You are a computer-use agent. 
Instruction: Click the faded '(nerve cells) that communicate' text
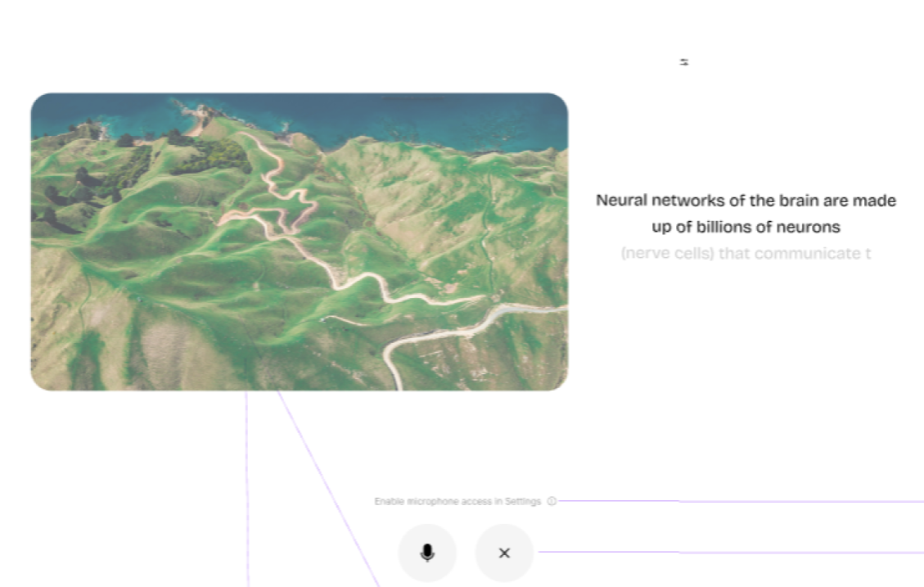(x=746, y=253)
